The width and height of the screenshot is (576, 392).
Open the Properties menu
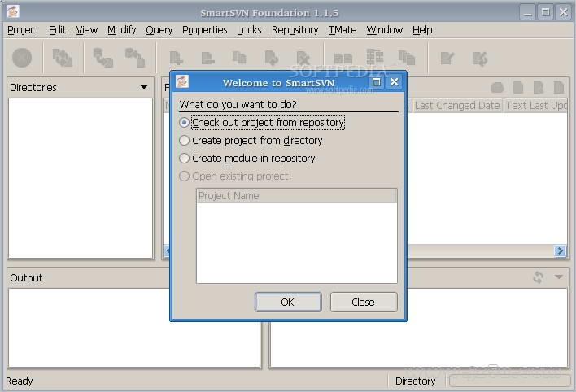[x=205, y=30]
